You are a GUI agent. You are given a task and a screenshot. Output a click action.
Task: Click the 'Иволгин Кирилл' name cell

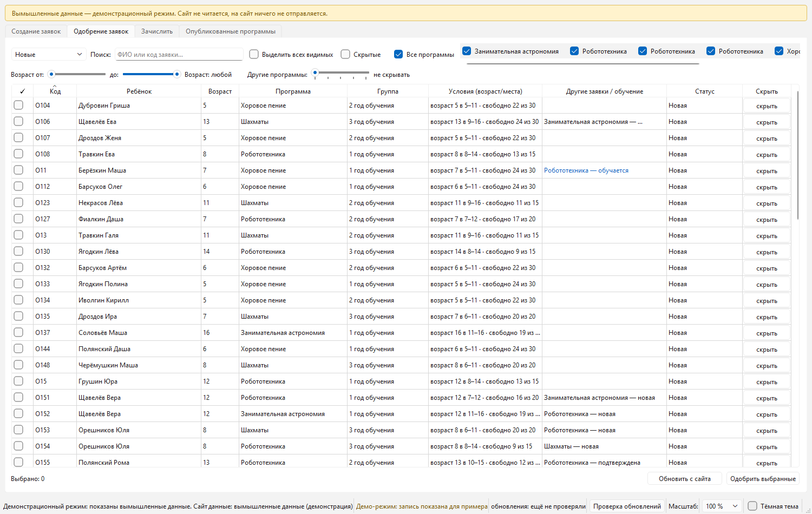click(139, 300)
